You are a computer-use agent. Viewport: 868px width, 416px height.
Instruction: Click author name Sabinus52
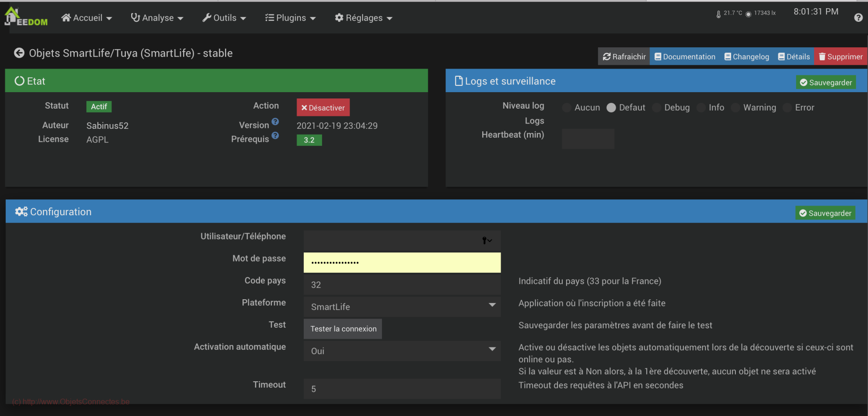[108, 125]
